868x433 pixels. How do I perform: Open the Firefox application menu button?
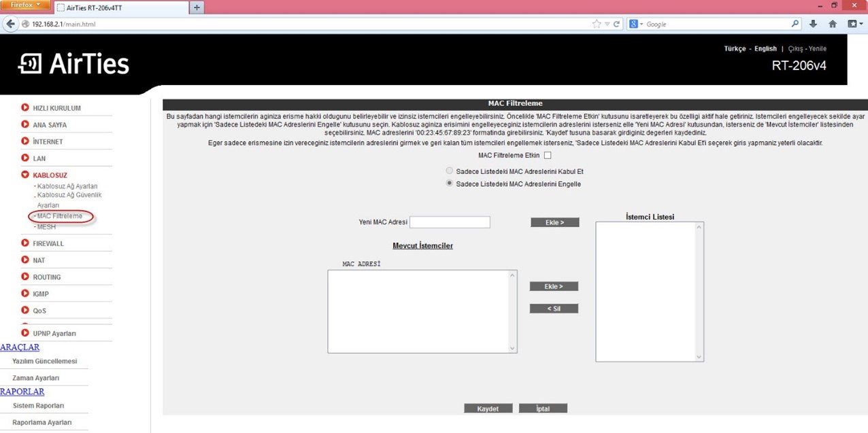coord(25,5)
